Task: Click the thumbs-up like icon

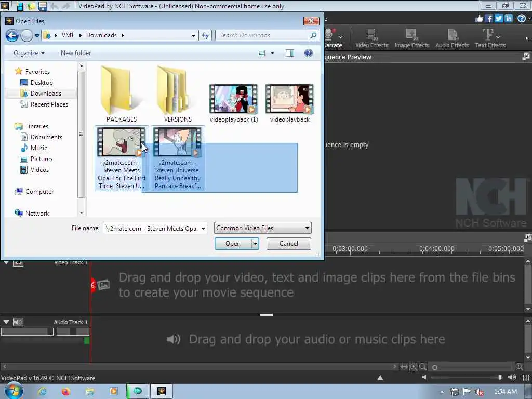Action: (x=478, y=19)
